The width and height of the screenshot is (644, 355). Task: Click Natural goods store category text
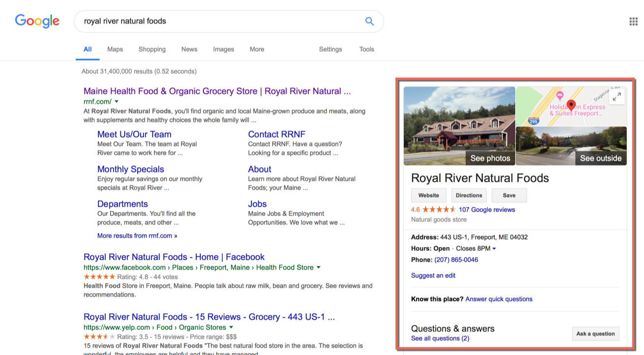pos(439,219)
